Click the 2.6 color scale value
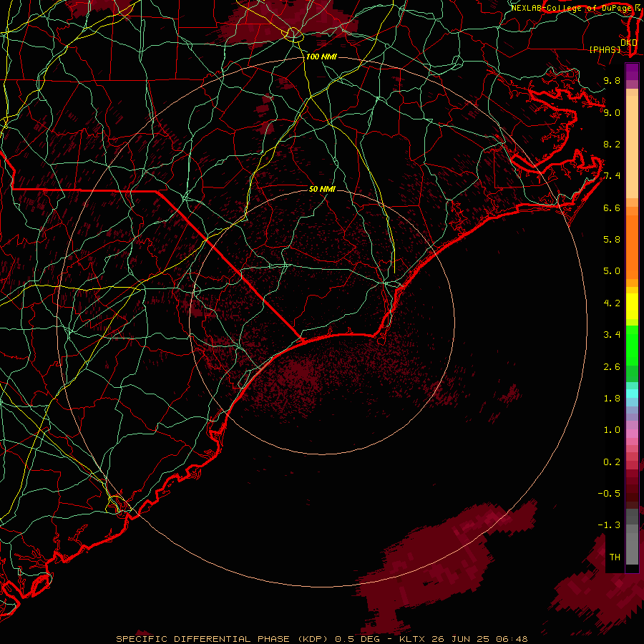Screen dimensions: 644x644 [x=612, y=367]
